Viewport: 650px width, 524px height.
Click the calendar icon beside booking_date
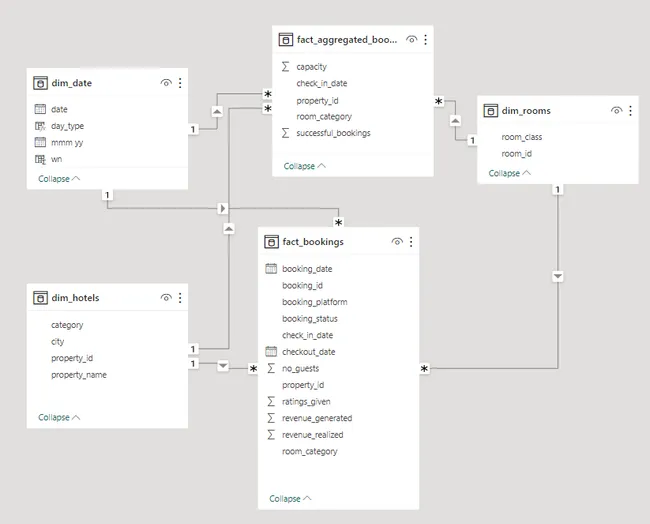271,269
